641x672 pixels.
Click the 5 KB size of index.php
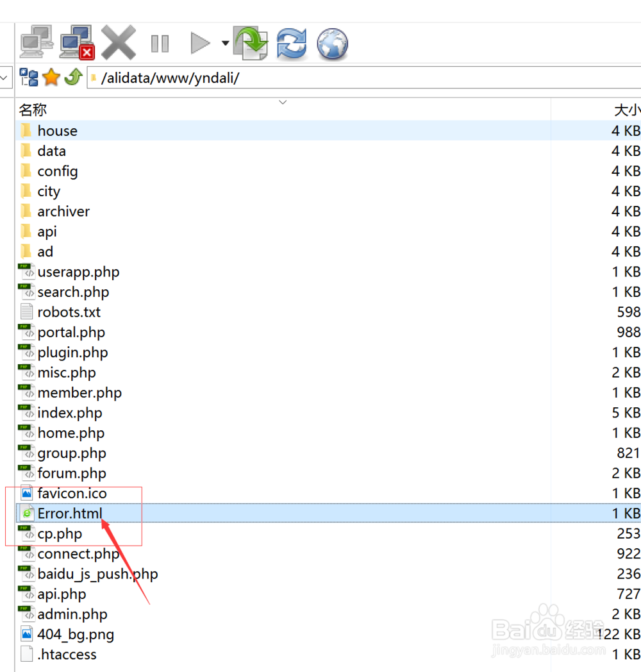click(x=626, y=413)
